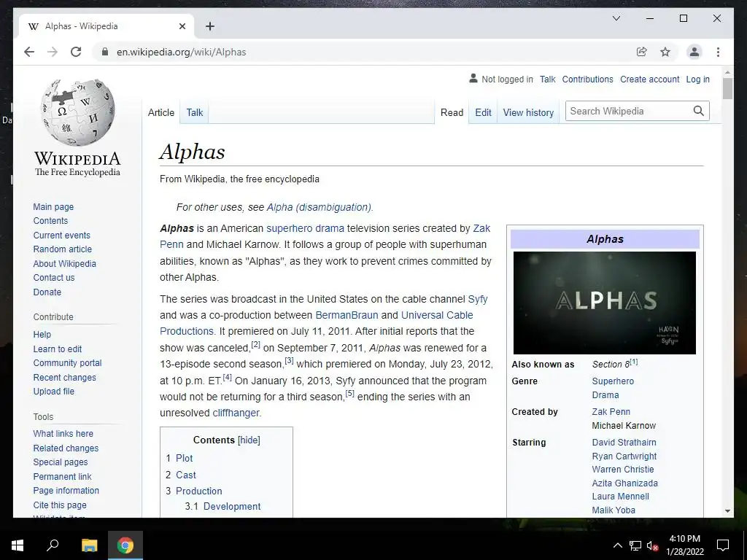Follow the cliffhanger link

tap(236, 413)
